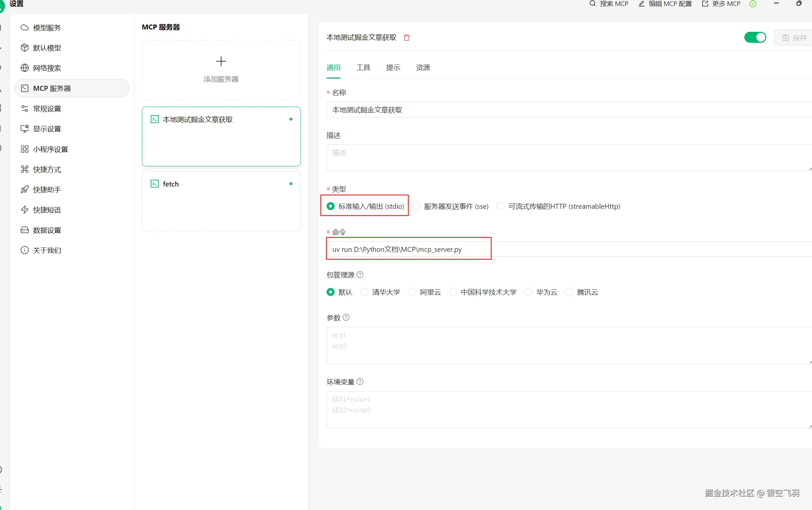The height and width of the screenshot is (510, 812).
Task: Click the pencil icon for 编辑 MCP 配置
Action: coord(641,4)
